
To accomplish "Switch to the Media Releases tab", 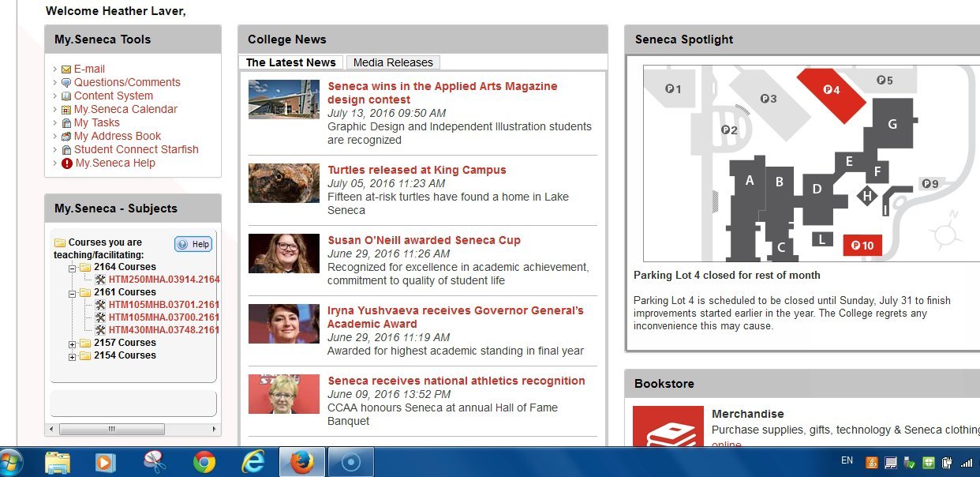I will (393, 62).
